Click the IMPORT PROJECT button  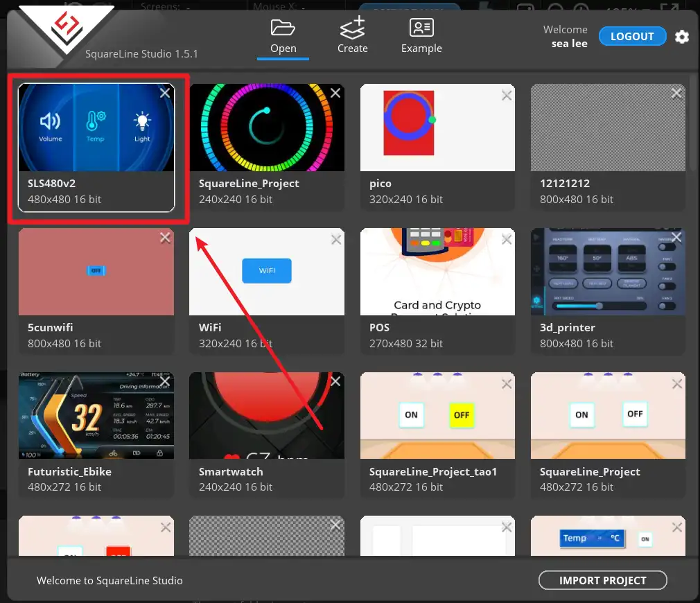pos(603,580)
